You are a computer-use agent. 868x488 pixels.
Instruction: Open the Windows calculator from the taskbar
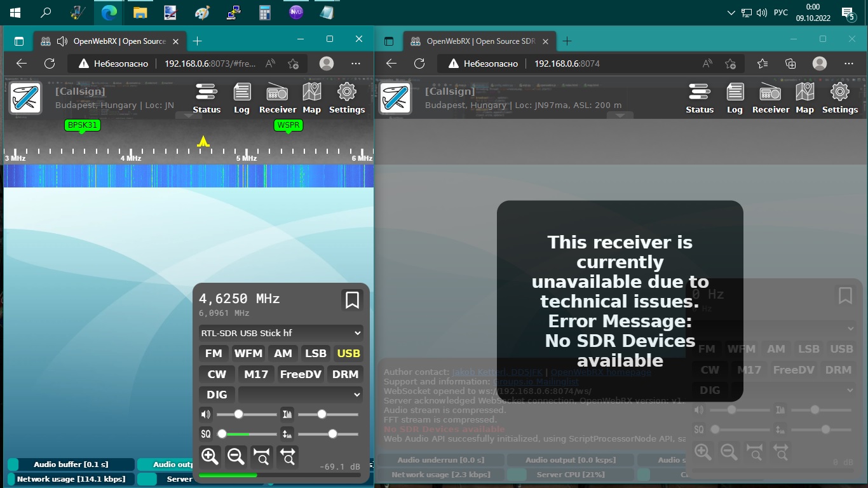(x=265, y=12)
